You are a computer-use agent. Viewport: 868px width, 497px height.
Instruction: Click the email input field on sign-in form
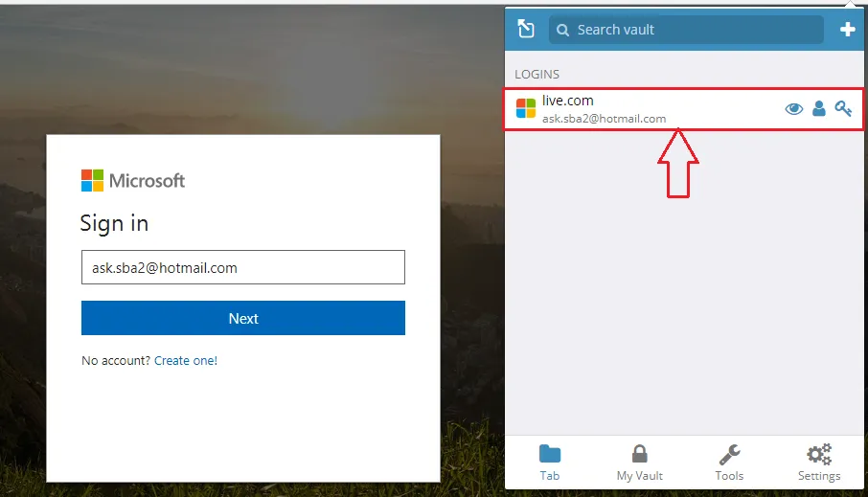[x=243, y=267]
